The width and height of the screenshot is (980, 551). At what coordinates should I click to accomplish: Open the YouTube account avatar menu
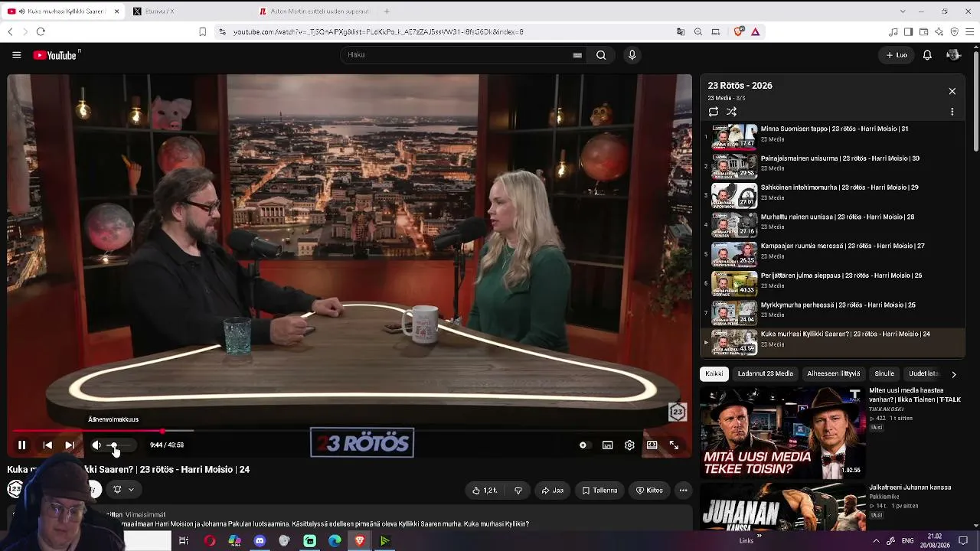(x=953, y=55)
